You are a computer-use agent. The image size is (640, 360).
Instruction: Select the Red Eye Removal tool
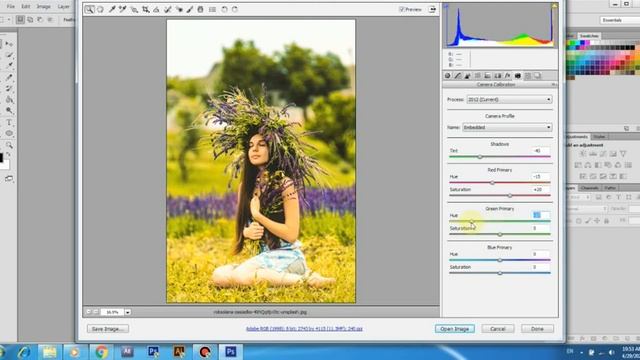pyautogui.click(x=179, y=9)
